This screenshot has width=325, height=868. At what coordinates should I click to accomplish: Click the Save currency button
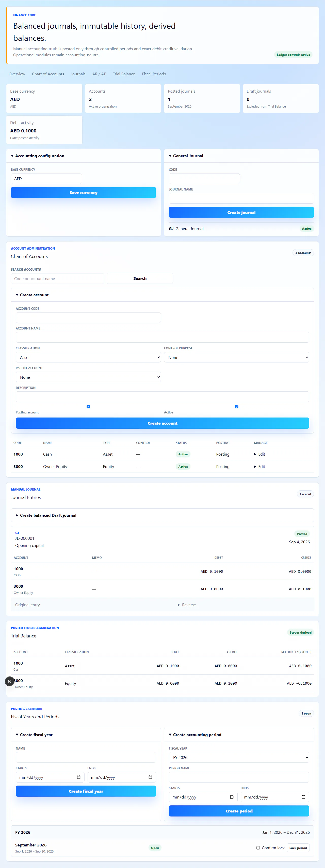click(84, 193)
